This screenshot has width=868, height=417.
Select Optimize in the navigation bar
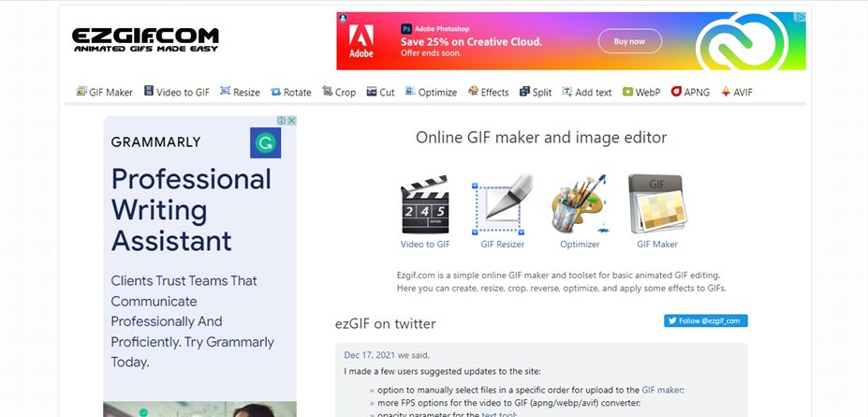(x=430, y=92)
